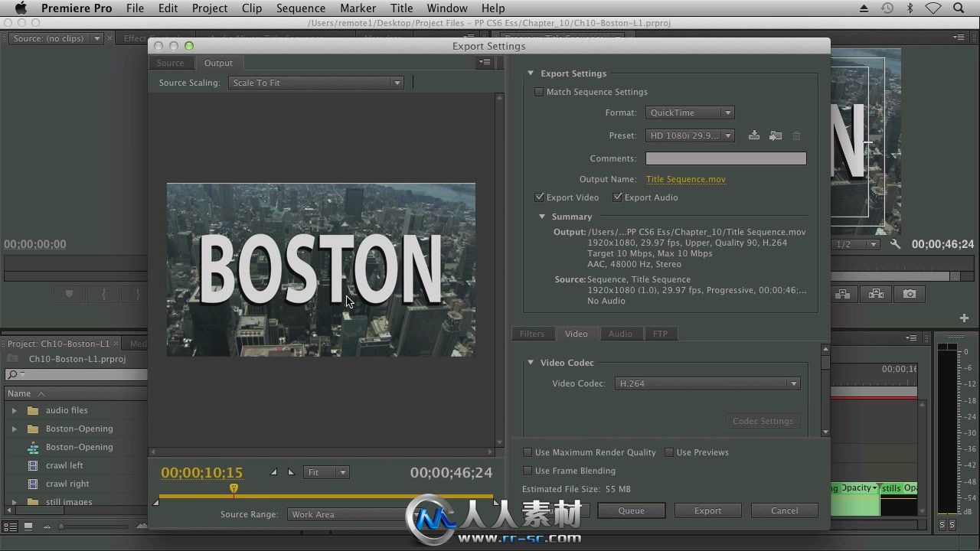Viewport: 980px width, 551px height.
Task: Expand the Boston-Opening bin
Action: (x=13, y=429)
